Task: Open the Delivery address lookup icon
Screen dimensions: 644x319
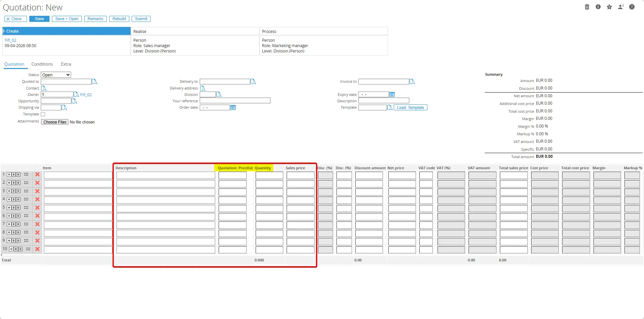Action: click(x=203, y=88)
